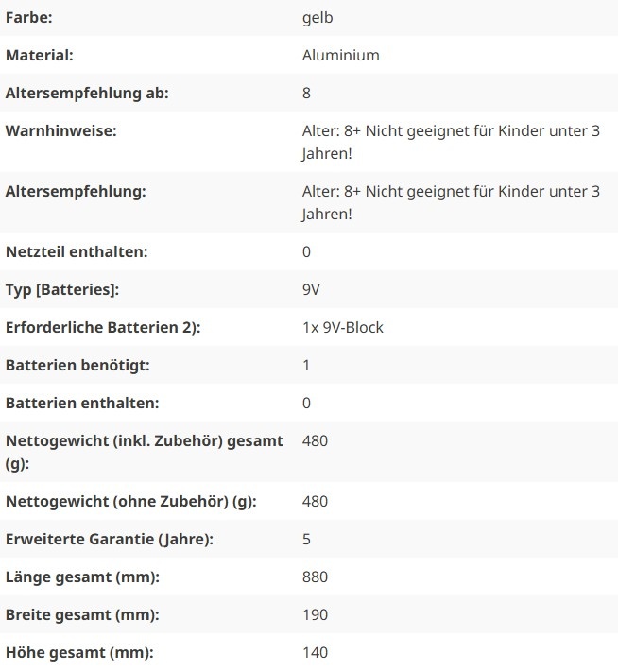Click the "Altersempfehlung ab:" label

pos(87,93)
